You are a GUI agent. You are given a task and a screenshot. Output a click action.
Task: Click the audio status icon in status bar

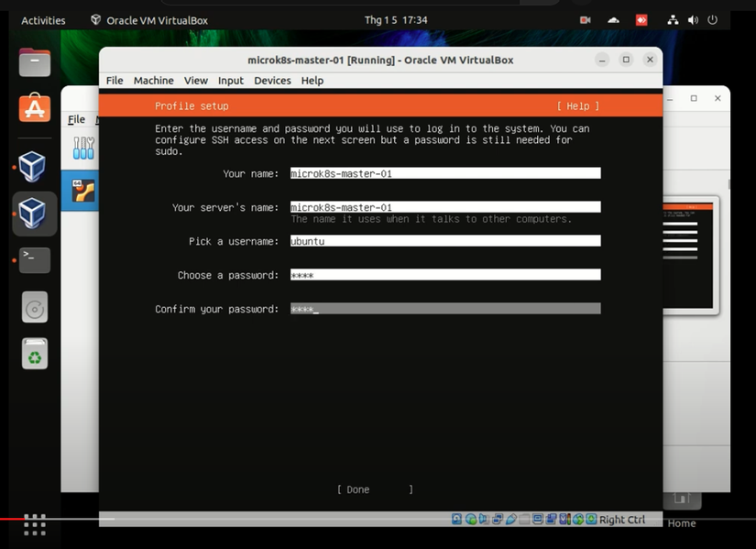click(484, 520)
